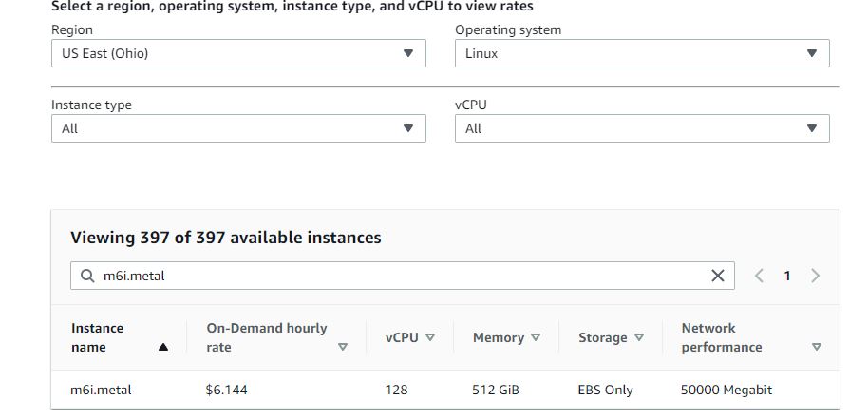The width and height of the screenshot is (868, 420).
Task: Open the Operating system dropdown showing Linux
Action: click(x=642, y=53)
